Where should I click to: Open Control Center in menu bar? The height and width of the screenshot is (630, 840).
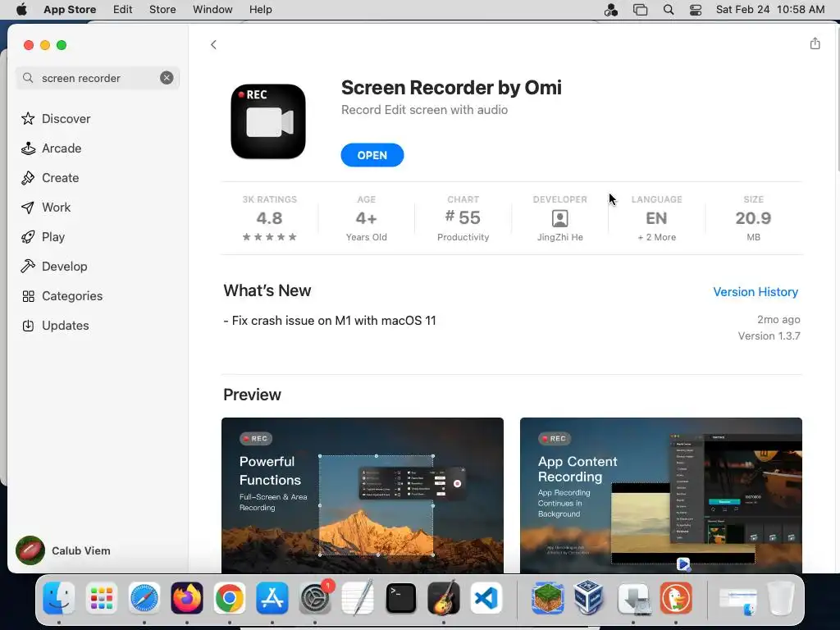[x=696, y=10]
